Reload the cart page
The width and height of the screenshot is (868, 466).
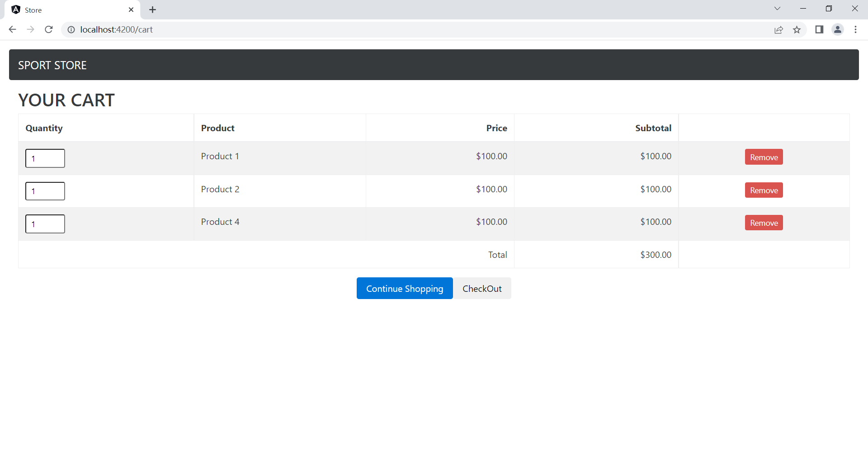(x=49, y=29)
